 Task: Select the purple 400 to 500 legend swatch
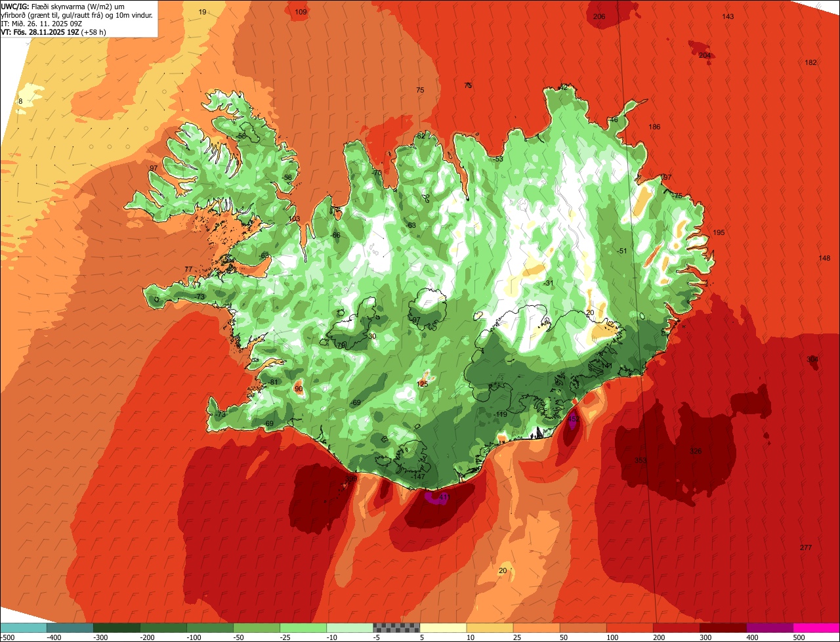pyautogui.click(x=769, y=628)
